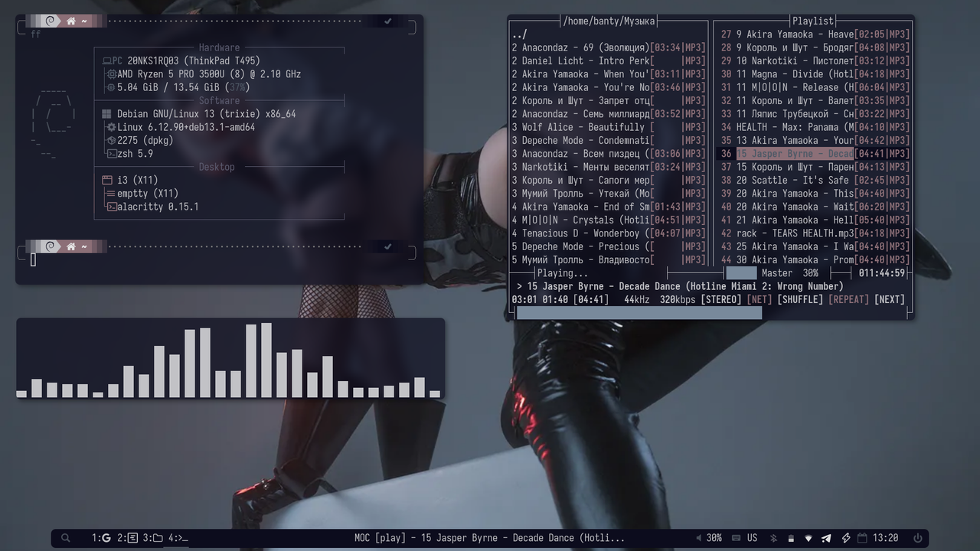Toggle the [STEREO] indicator in MOC
Viewport: 980px width, 551px height.
coord(721,299)
